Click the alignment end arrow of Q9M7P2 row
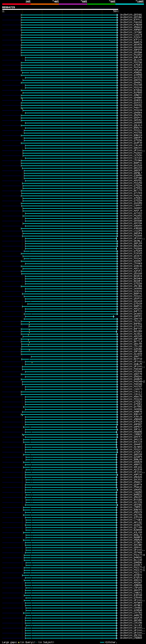Viewport: 146px width, 644px height. (114, 316)
